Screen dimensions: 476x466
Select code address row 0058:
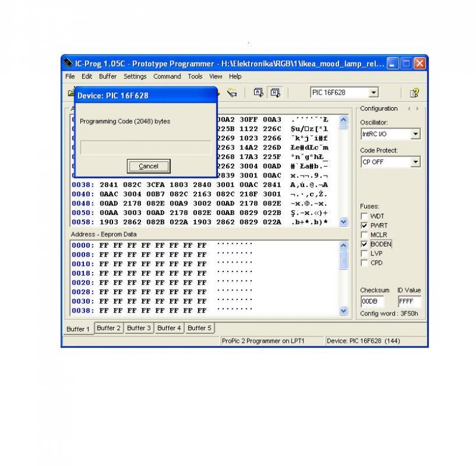83,222
